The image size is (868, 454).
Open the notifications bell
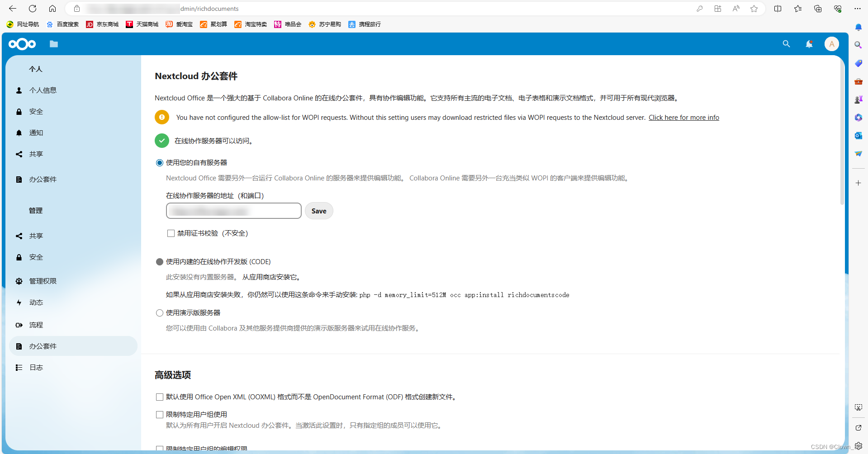click(x=809, y=44)
